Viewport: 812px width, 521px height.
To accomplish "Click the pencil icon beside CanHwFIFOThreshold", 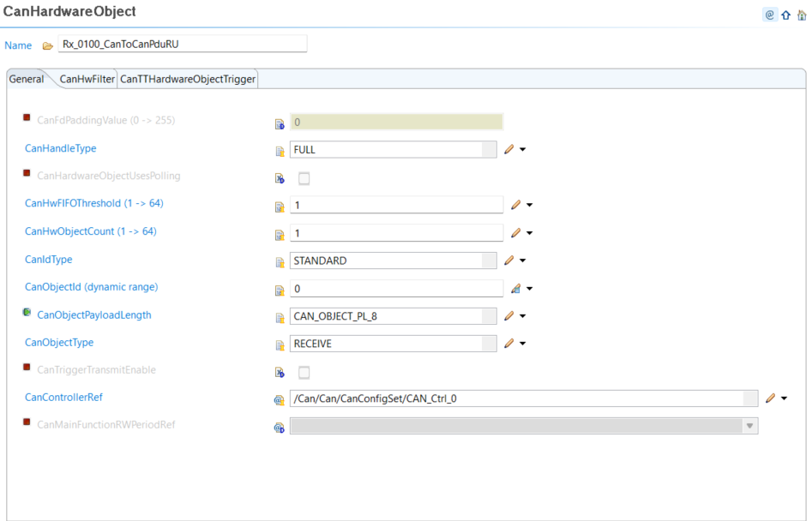I will [515, 205].
